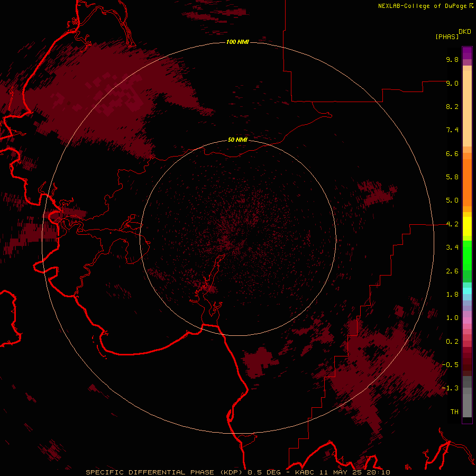Click the 9.0 scale value
476x476 pixels.
452,83
